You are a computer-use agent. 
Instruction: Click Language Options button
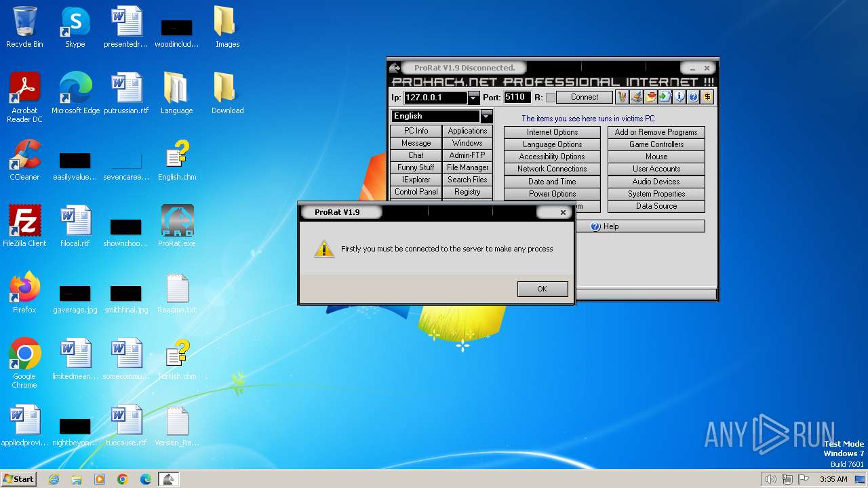coord(552,144)
